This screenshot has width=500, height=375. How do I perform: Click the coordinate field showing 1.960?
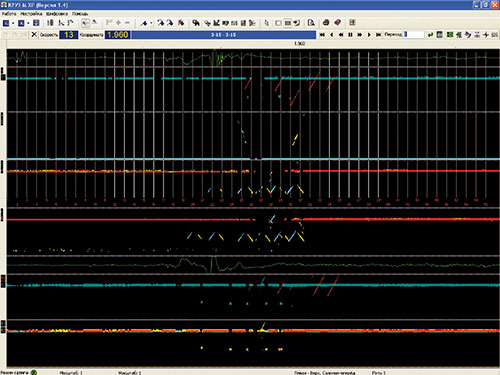coord(118,35)
